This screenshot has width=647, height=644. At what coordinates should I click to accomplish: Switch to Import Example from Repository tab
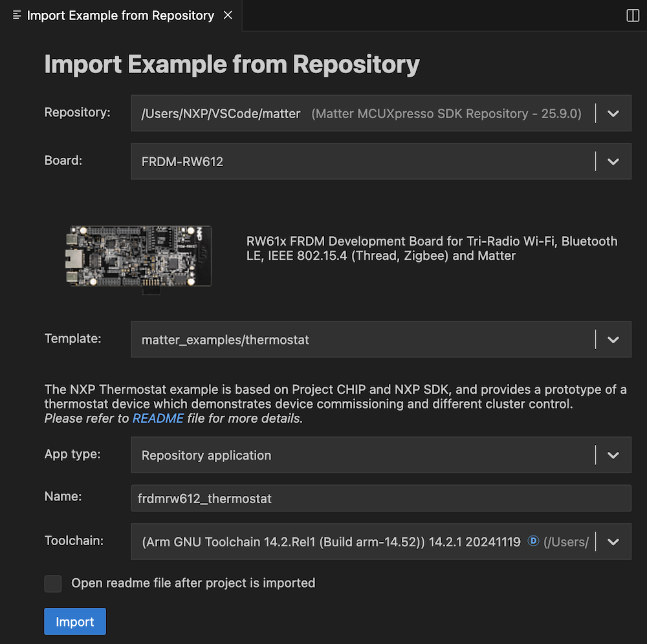click(x=120, y=16)
